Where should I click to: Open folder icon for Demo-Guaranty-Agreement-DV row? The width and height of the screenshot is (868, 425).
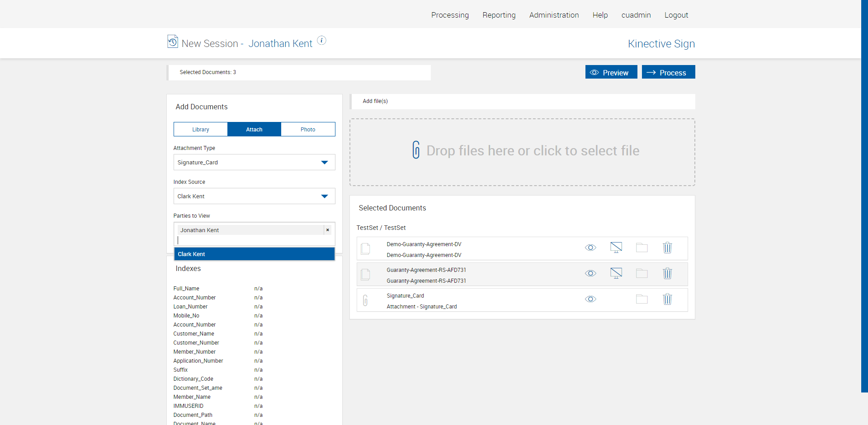tap(642, 248)
